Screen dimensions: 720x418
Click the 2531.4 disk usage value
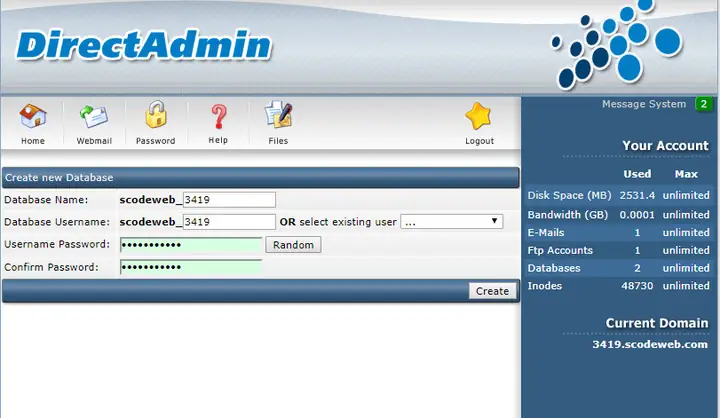[637, 195]
